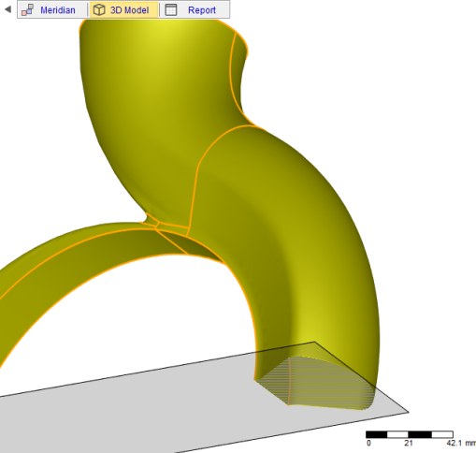This screenshot has width=476, height=453.
Task: Click the 3D Model cube icon
Action: [99, 10]
